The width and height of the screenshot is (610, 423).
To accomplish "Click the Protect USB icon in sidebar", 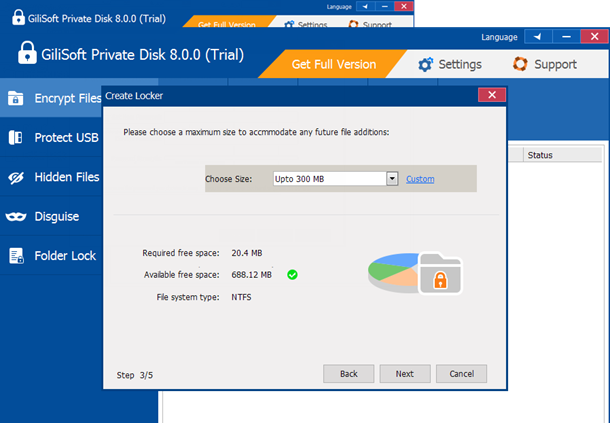I will [16, 137].
